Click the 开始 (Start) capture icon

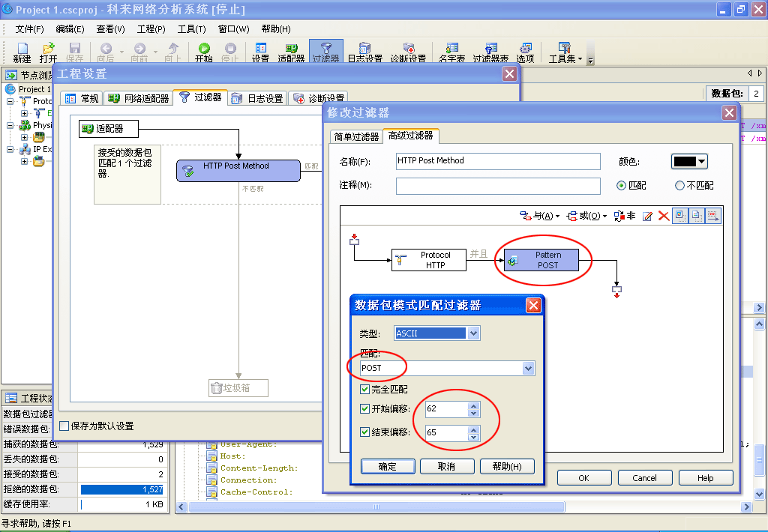click(x=204, y=52)
